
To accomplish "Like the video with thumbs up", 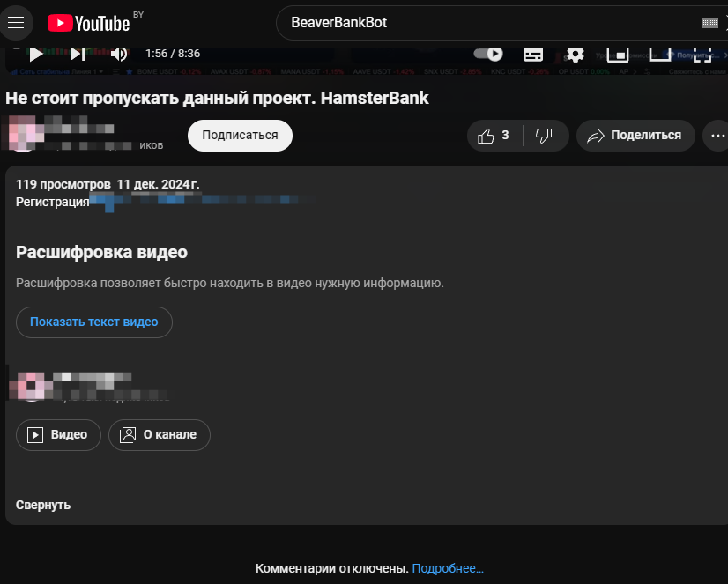I will tap(494, 136).
